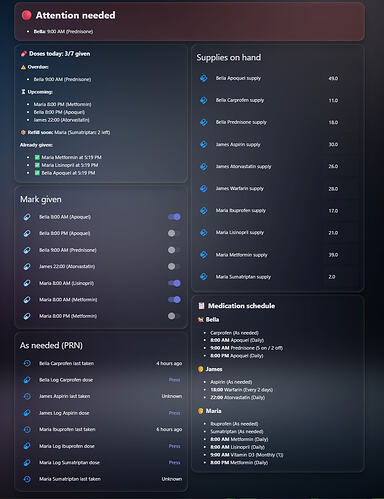Click pill icon beside Maria 8:00 PM (Metformin)
Screen dimensions: 384x499
(27, 316)
